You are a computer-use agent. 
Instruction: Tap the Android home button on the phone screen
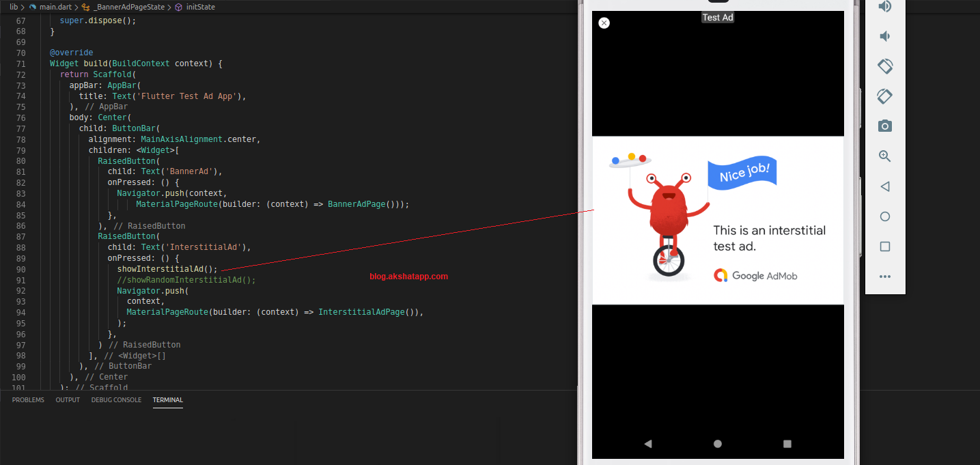[x=718, y=444]
